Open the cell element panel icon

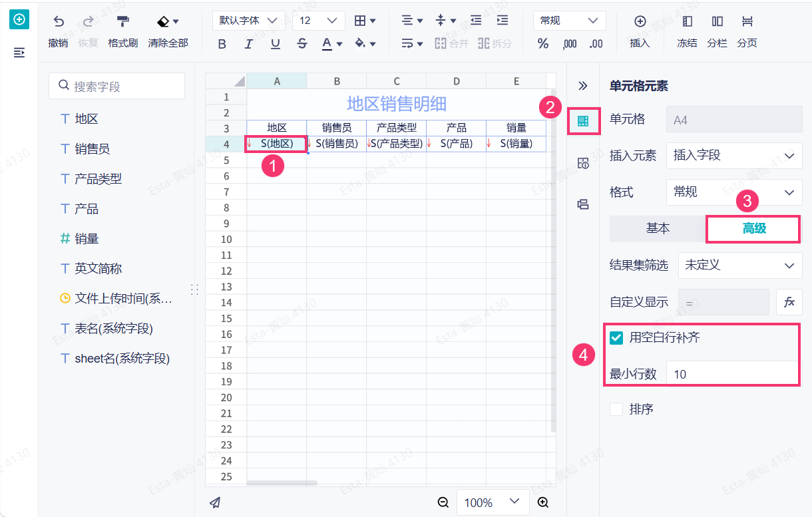(584, 122)
